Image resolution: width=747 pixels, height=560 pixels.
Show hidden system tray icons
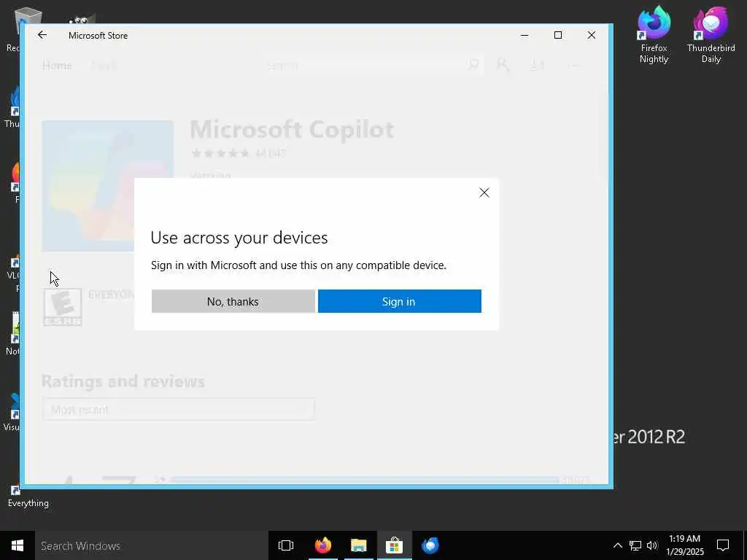[617, 545]
